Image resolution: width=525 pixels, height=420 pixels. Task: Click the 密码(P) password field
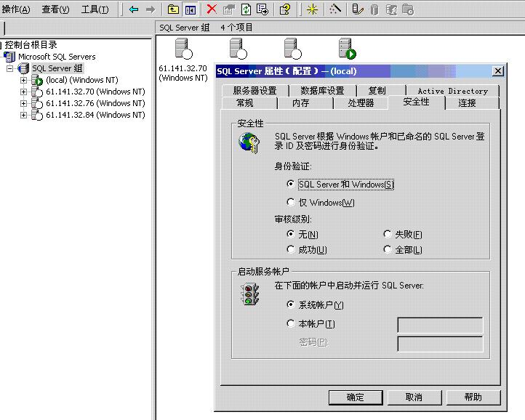click(x=440, y=344)
